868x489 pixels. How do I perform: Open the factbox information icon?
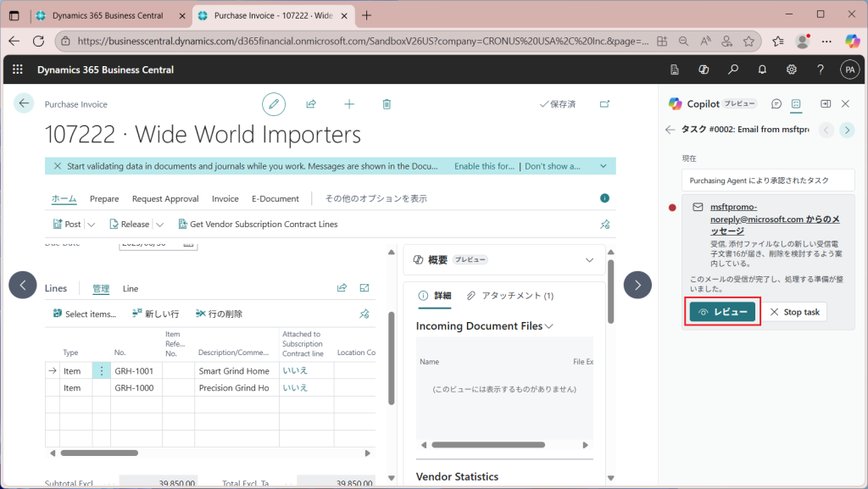[x=604, y=198]
